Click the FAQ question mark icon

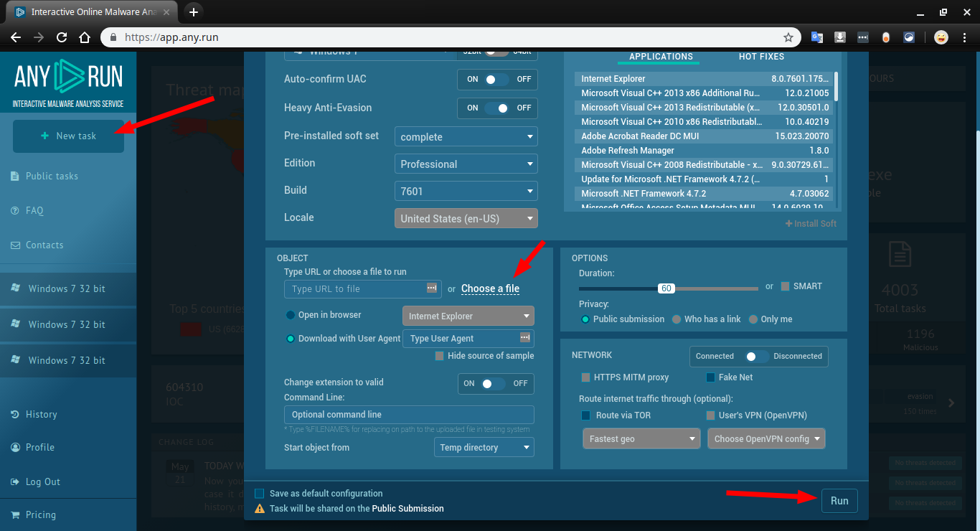[15, 210]
